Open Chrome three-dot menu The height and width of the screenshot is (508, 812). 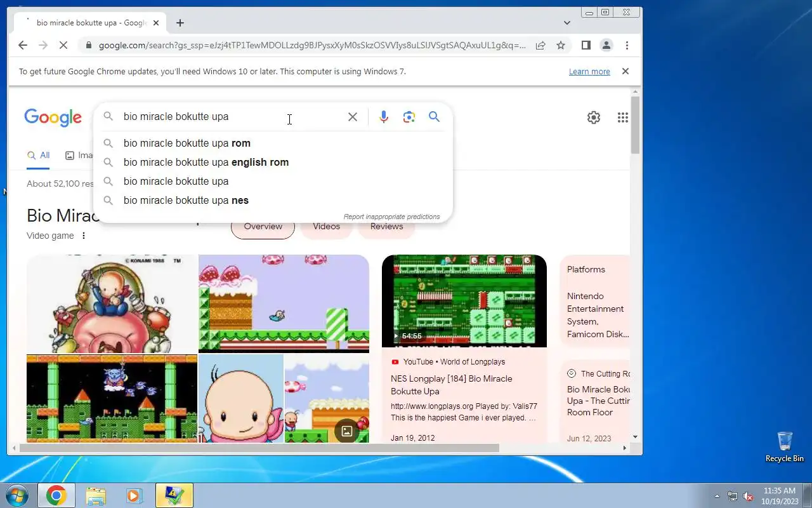[627, 45]
